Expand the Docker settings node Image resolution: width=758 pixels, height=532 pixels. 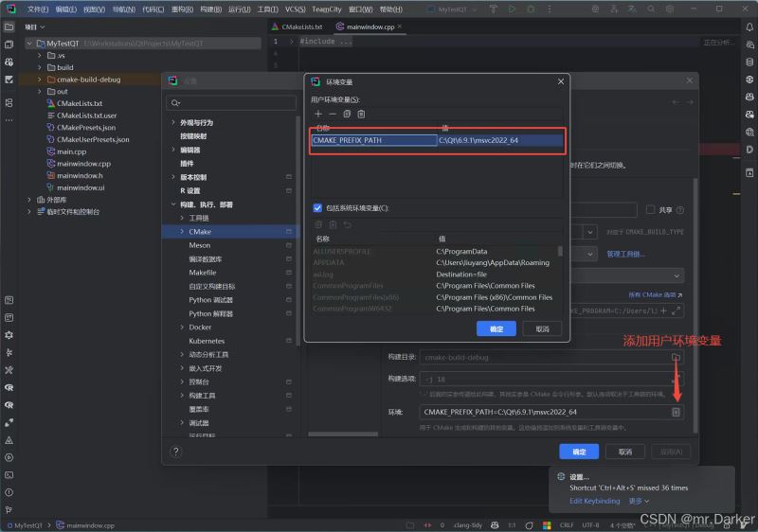pos(182,328)
